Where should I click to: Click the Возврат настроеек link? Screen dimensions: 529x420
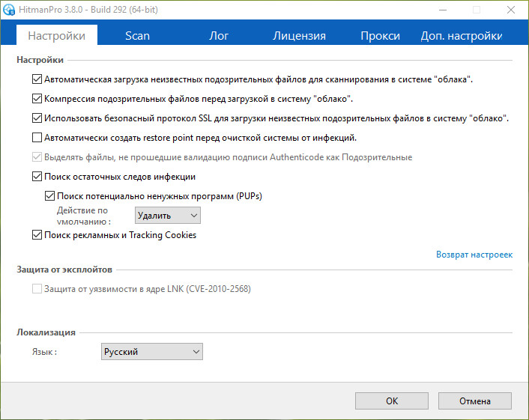474,255
